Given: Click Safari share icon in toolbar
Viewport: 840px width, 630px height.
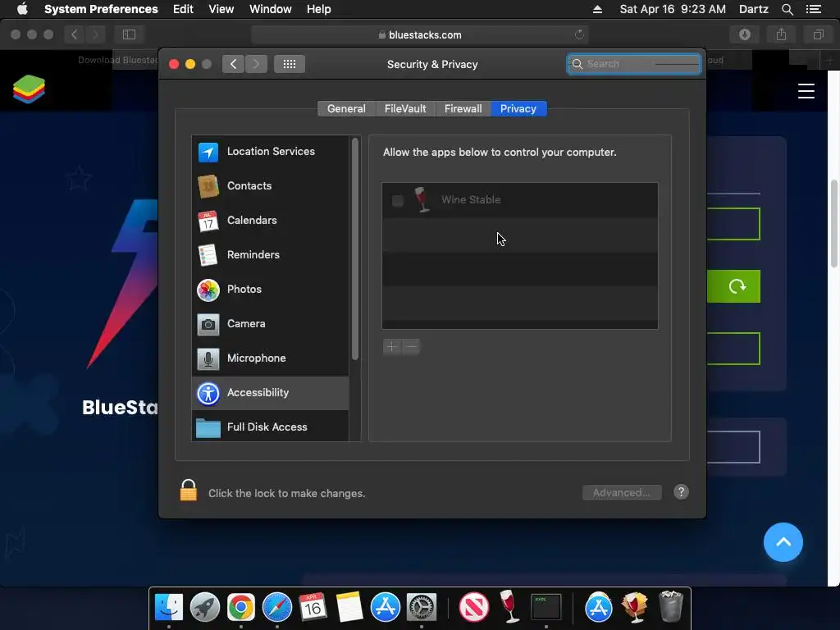Looking at the screenshot, I should tap(781, 34).
